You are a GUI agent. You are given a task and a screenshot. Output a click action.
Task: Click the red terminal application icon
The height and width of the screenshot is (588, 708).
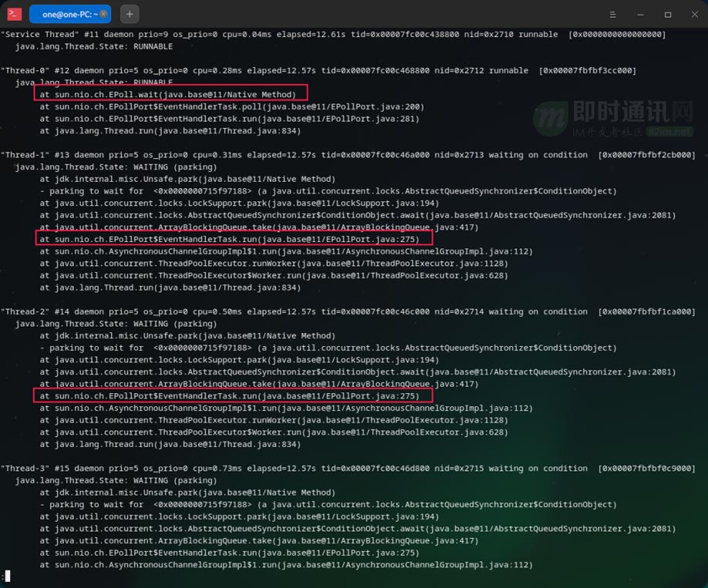tap(12, 13)
